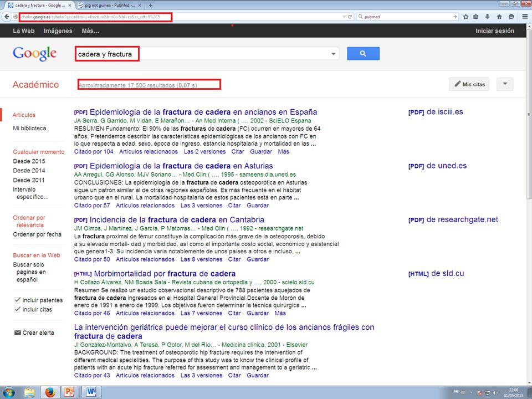The image size is (532, 399).
Task: Click the envelope icon beside Crear alerta
Action: [17, 333]
